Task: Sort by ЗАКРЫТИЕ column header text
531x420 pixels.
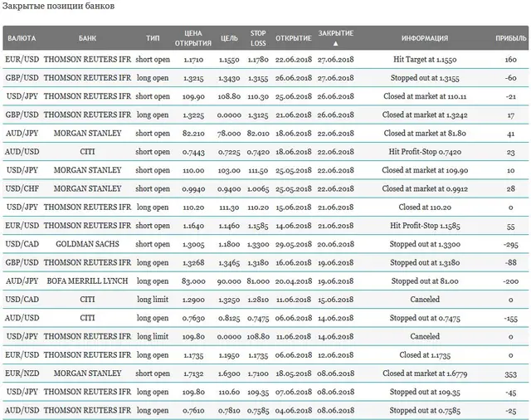Action: click(335, 33)
